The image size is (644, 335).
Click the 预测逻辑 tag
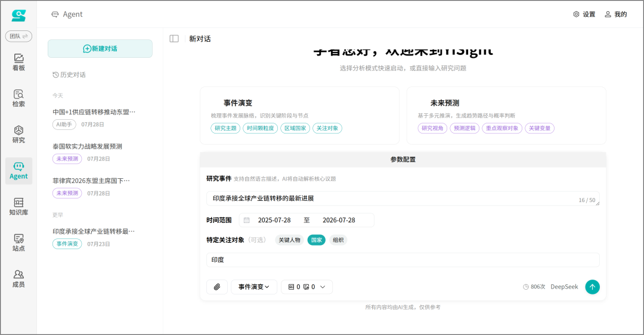(465, 128)
